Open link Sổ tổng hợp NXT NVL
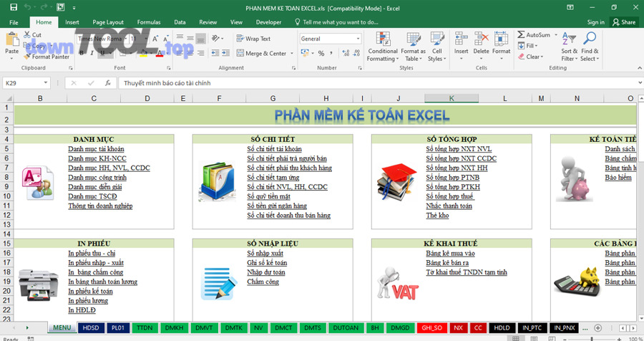 pos(459,149)
